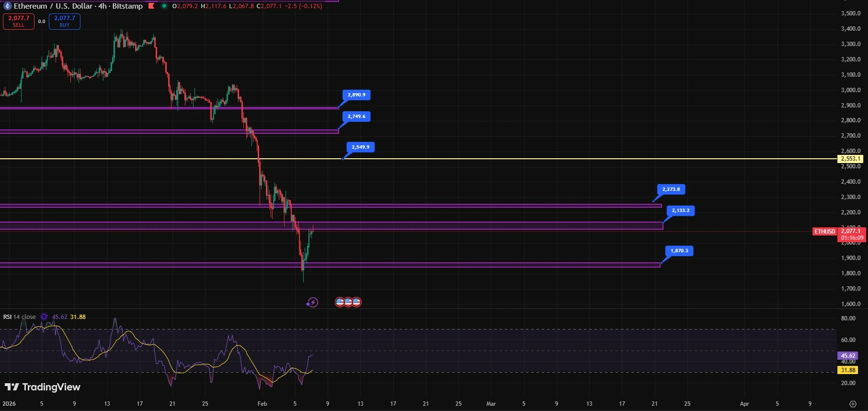Click the 2,077.7 BUY button
The image size is (868, 411).
tap(65, 22)
